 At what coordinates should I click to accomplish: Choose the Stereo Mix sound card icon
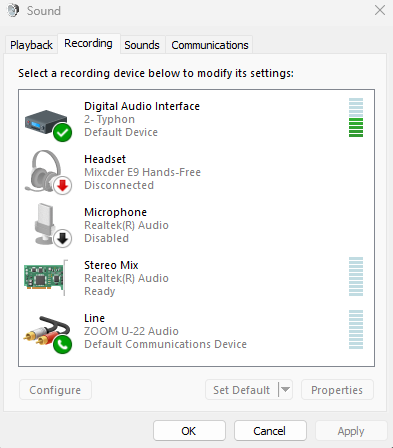point(46,278)
